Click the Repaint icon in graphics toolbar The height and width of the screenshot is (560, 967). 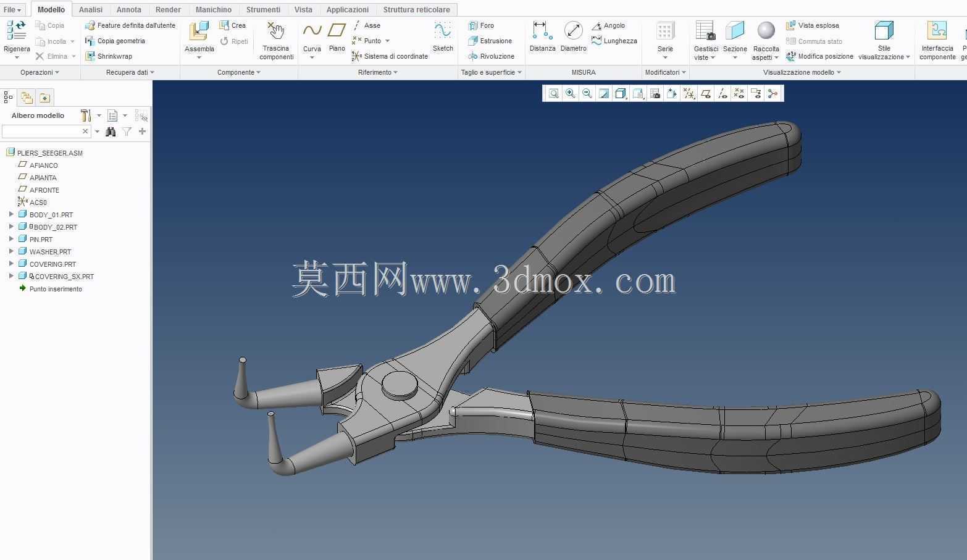pyautogui.click(x=604, y=94)
